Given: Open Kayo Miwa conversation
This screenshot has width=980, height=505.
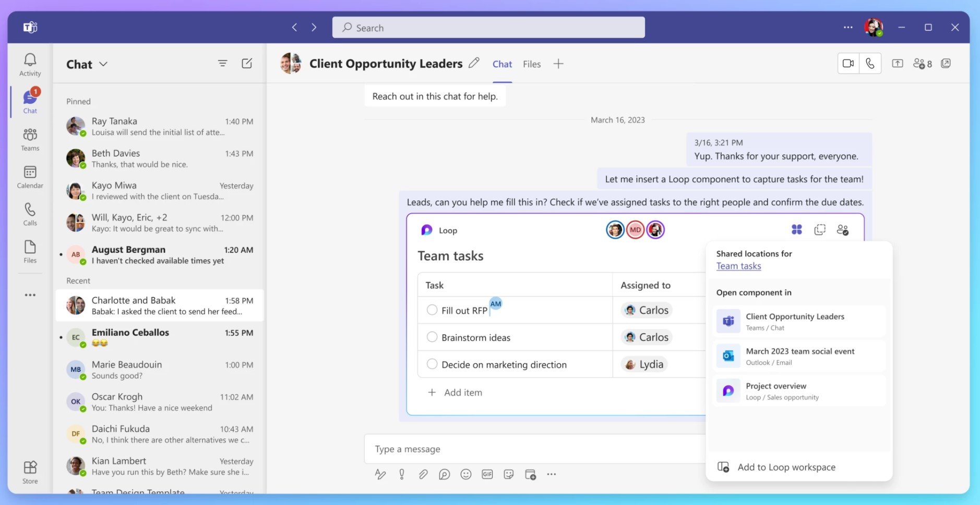Looking at the screenshot, I should point(159,191).
